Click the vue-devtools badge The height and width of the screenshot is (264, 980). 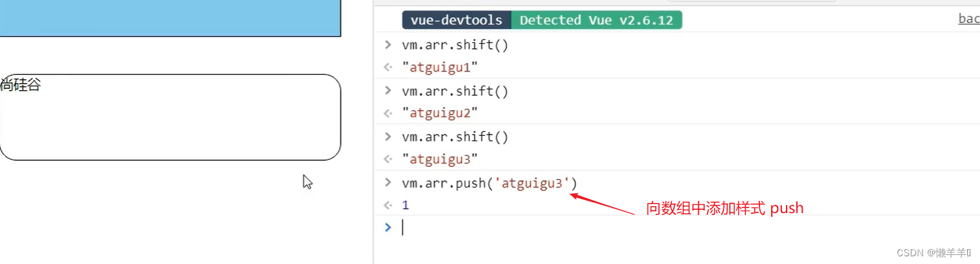[456, 20]
